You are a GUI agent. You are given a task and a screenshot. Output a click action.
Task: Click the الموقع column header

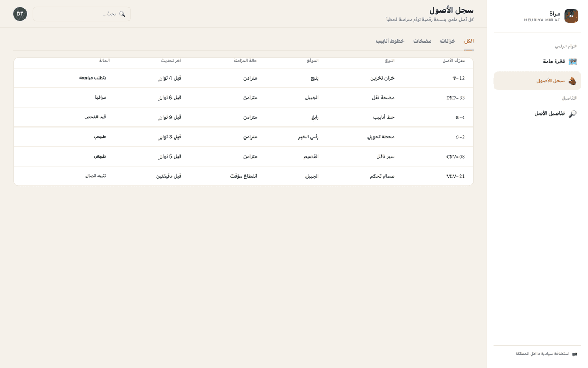(313, 61)
